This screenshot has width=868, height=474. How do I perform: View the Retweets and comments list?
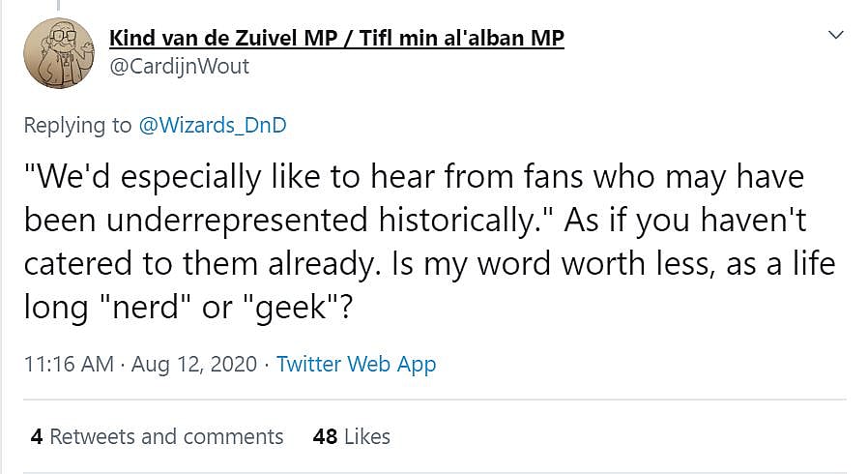tap(166, 436)
